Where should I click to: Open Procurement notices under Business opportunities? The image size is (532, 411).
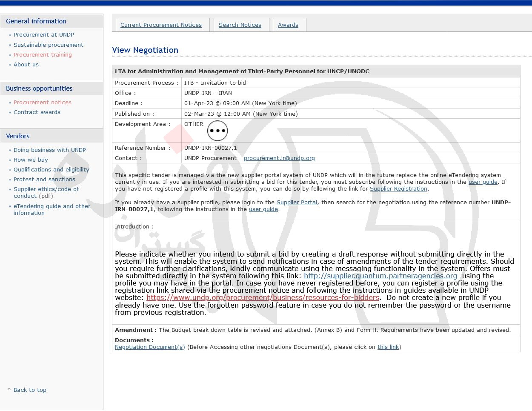43,102
